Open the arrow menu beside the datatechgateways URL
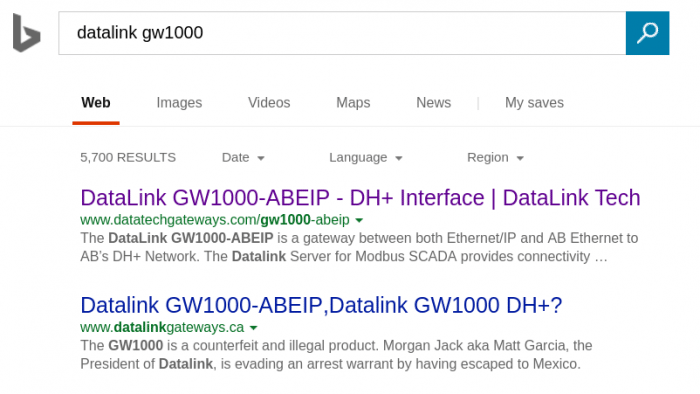This screenshot has height=394, width=700. (x=359, y=220)
